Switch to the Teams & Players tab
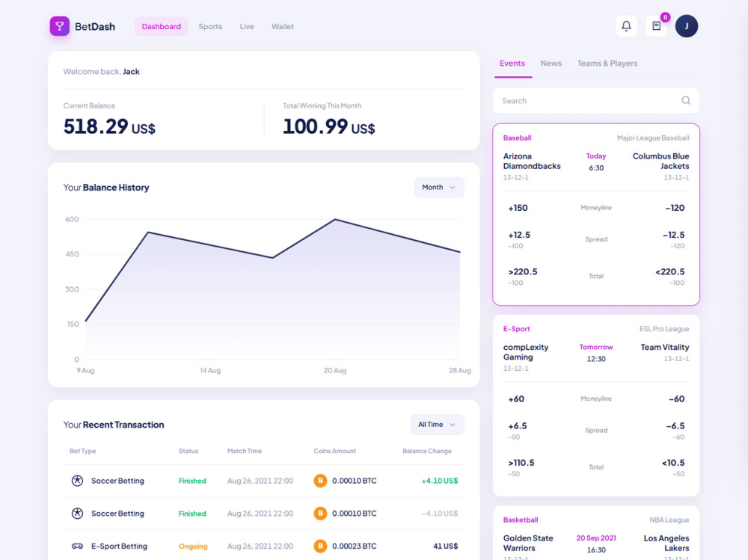 [x=607, y=64]
